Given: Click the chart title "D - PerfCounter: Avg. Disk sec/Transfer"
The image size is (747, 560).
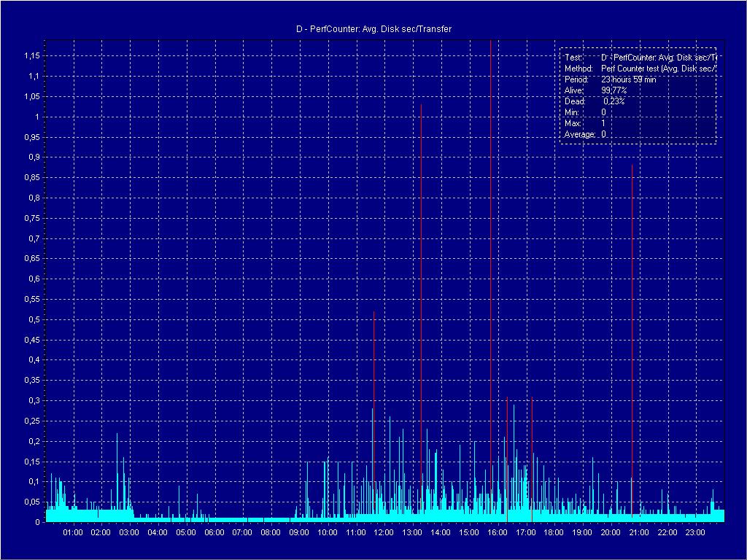Looking at the screenshot, I should (373, 29).
